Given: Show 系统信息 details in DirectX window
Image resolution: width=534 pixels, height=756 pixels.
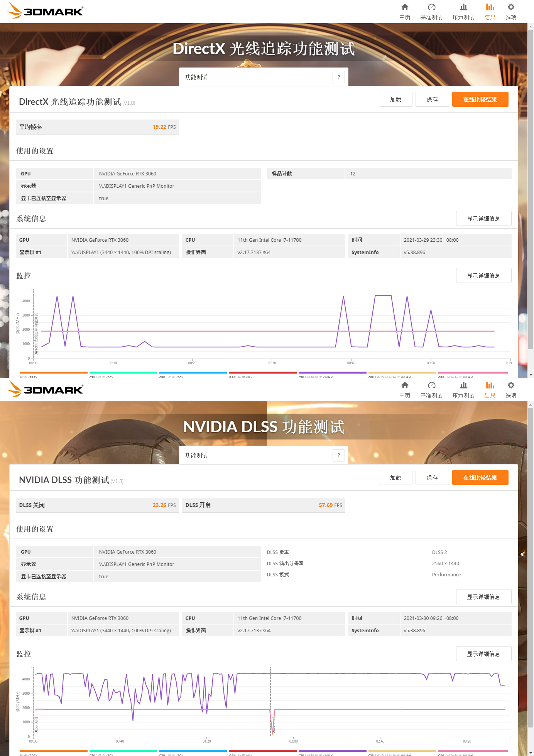Looking at the screenshot, I should [483, 219].
